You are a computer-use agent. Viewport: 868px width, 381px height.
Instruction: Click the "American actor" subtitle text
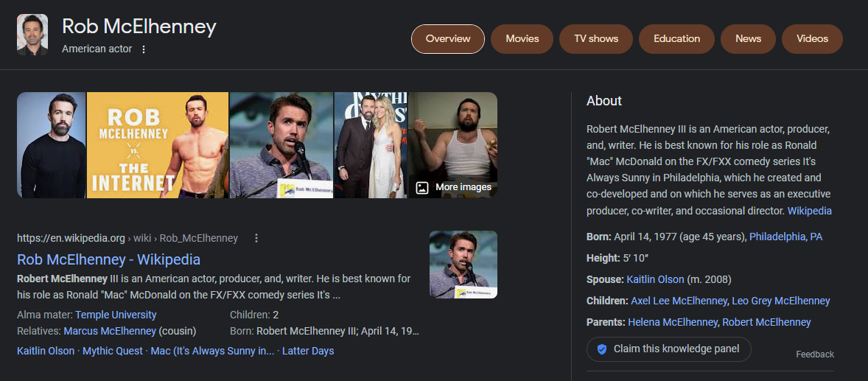point(97,49)
